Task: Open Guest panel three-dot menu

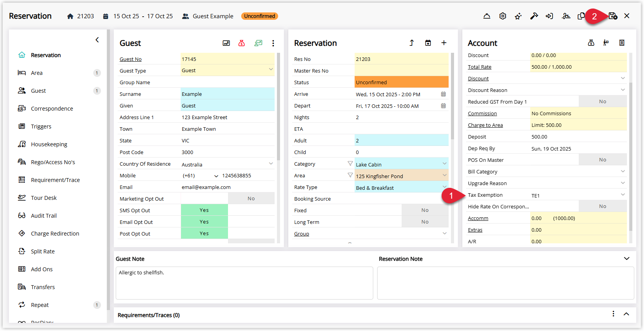Action: coord(273,43)
